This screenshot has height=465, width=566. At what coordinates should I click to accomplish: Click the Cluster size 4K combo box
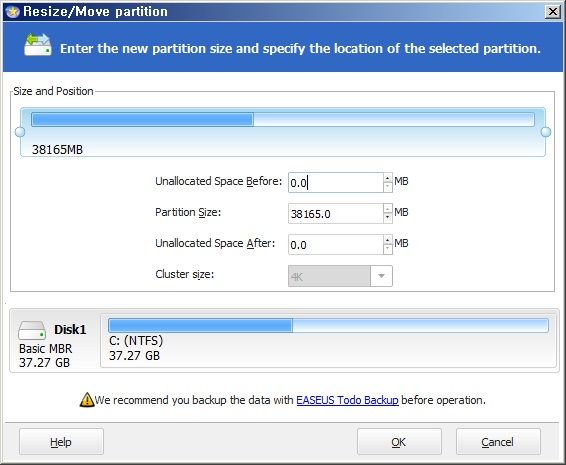[340, 276]
